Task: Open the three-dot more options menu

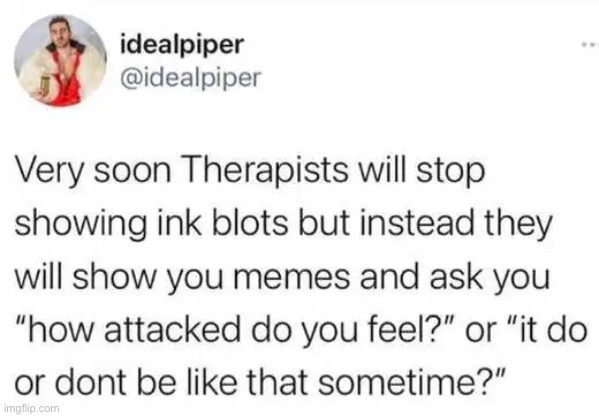Action: pos(590,44)
